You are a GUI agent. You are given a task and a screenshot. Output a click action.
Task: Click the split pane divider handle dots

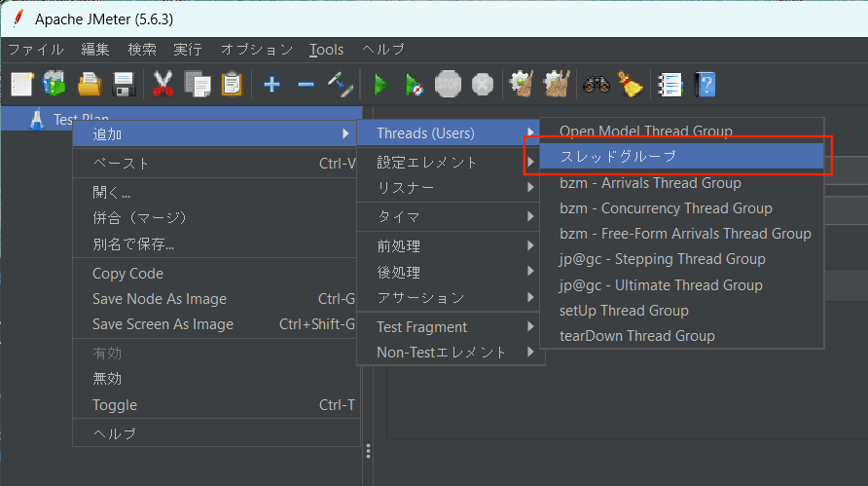(x=368, y=451)
